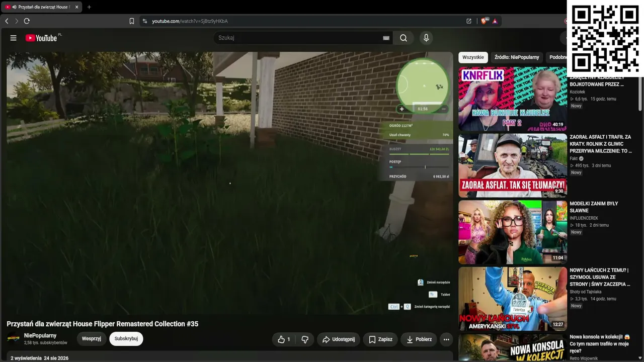644x362 pixels.
Task: Open the Shoty od Tajniaka channel name
Action: (x=585, y=292)
